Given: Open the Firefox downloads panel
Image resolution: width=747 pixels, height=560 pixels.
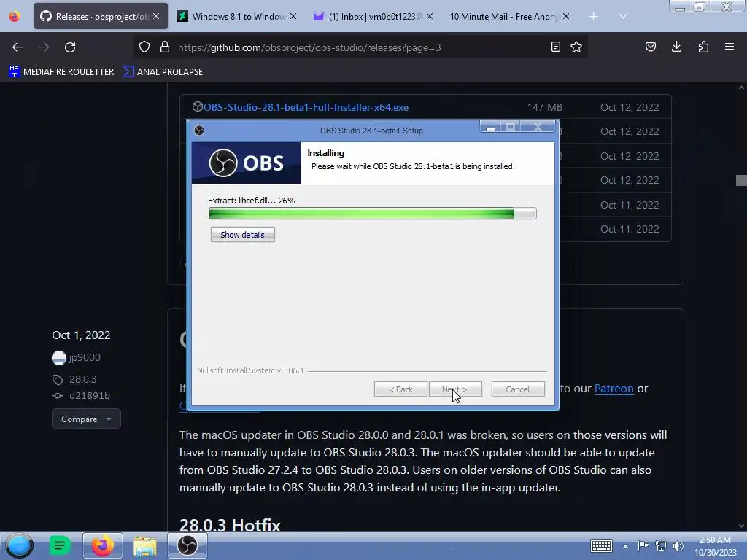Looking at the screenshot, I should point(676,47).
